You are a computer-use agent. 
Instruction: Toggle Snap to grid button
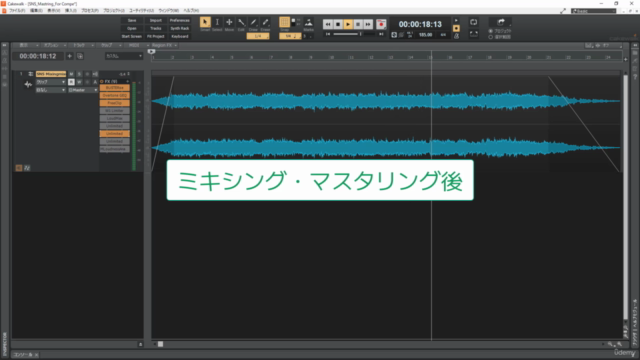click(284, 22)
